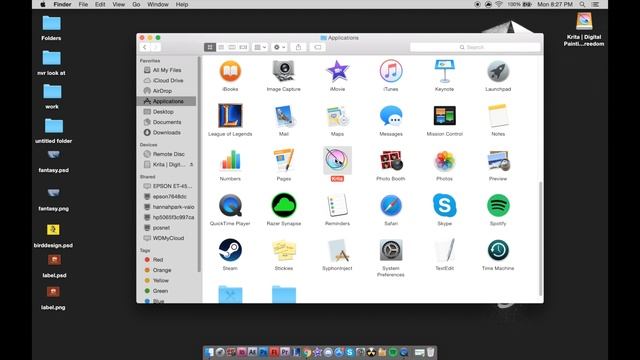Click the QuickTime Player icon
This screenshot has height=360, width=640.
[230, 205]
